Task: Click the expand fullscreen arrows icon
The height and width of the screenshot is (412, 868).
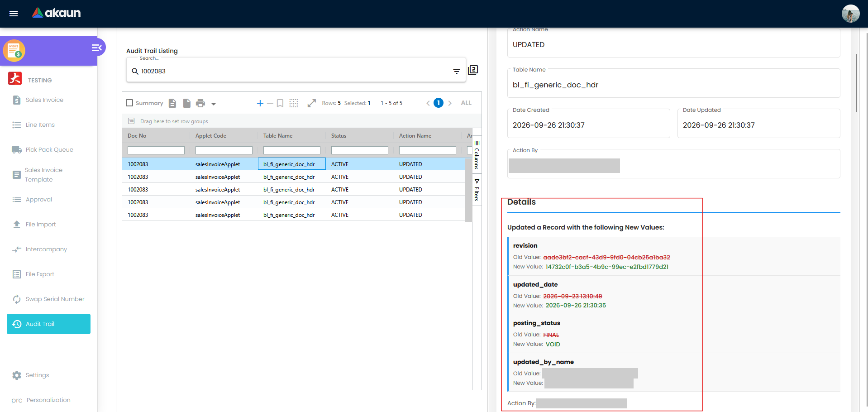Action: (x=312, y=103)
